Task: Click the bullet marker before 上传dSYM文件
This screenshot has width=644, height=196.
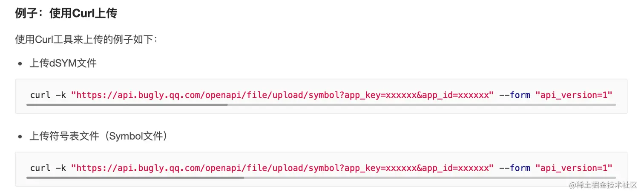Action: [20, 64]
